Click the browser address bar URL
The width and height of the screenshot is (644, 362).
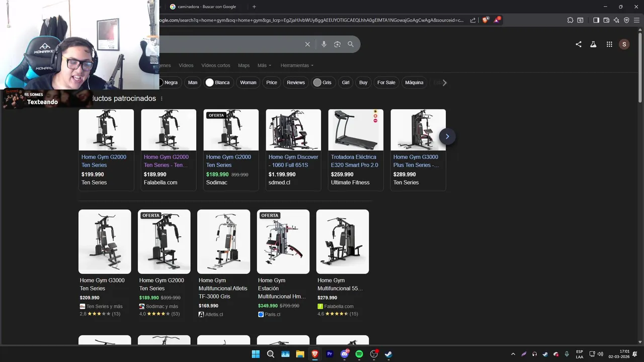tap(312, 20)
